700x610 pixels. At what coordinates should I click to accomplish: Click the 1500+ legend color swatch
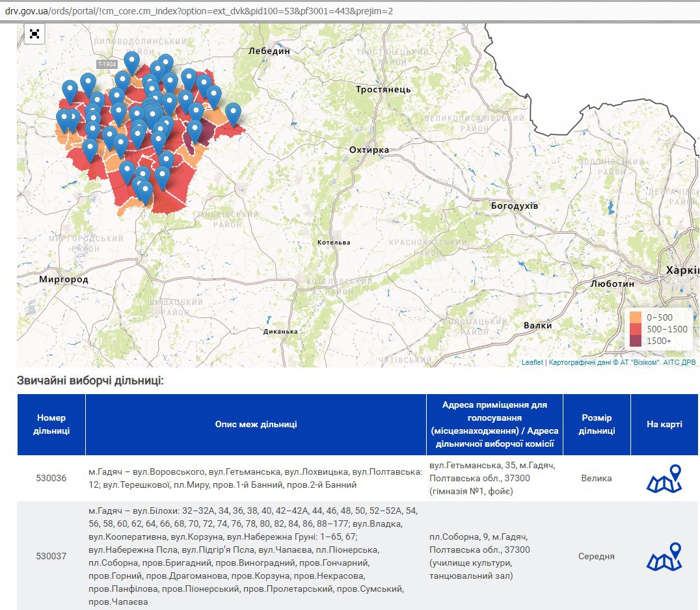635,341
